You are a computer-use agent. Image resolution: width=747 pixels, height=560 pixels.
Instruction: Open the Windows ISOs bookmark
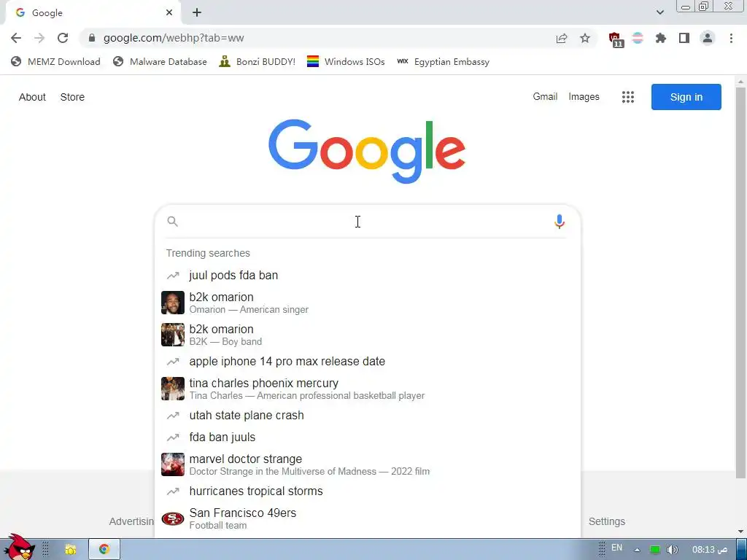click(x=346, y=61)
